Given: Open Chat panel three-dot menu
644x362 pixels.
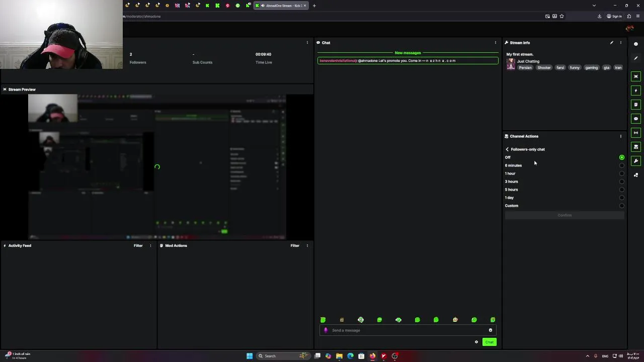Looking at the screenshot, I should [x=496, y=43].
